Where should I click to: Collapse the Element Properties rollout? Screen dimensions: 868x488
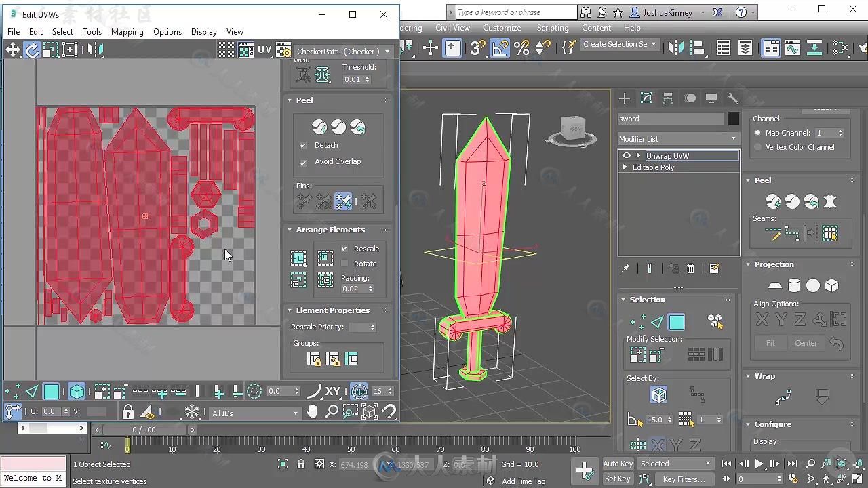(290, 310)
